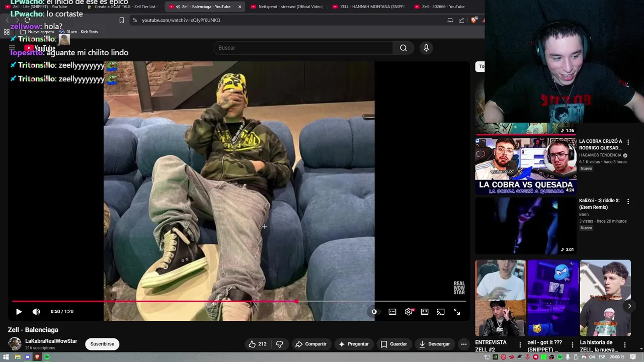Viewport: 644px width, 362px height.
Task: Share the video via Compartir
Action: (x=311, y=344)
